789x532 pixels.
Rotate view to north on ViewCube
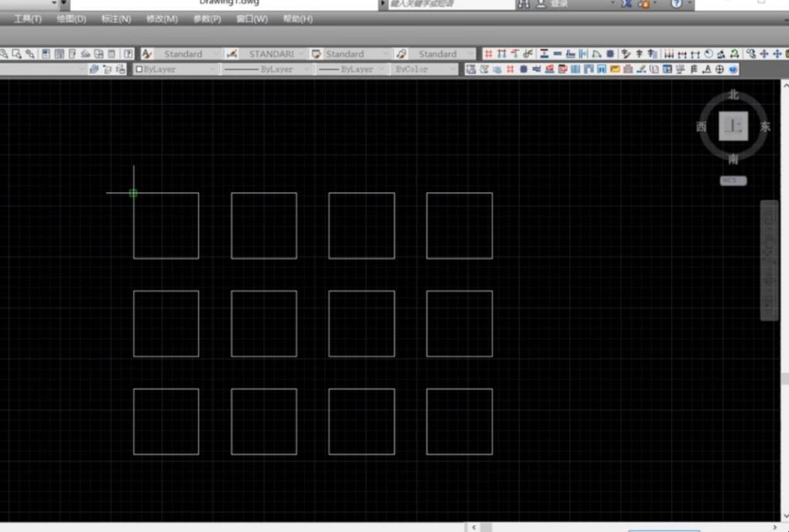(x=733, y=95)
